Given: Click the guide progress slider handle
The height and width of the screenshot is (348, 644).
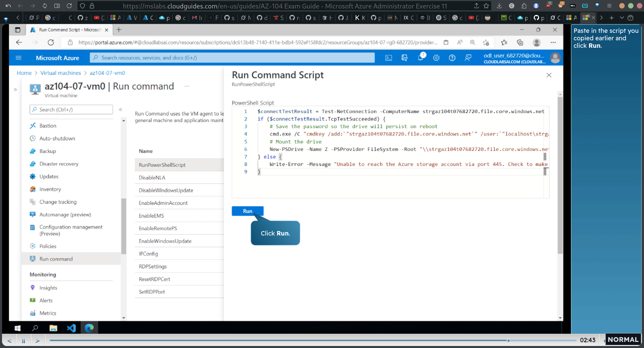Looking at the screenshot, I should (x=508, y=340).
